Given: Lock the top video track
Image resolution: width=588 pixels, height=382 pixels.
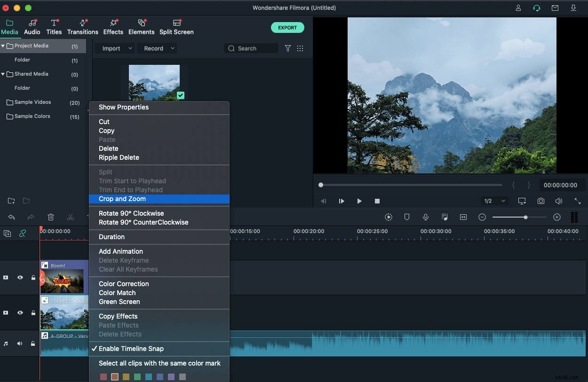Looking at the screenshot, I should click(x=33, y=277).
